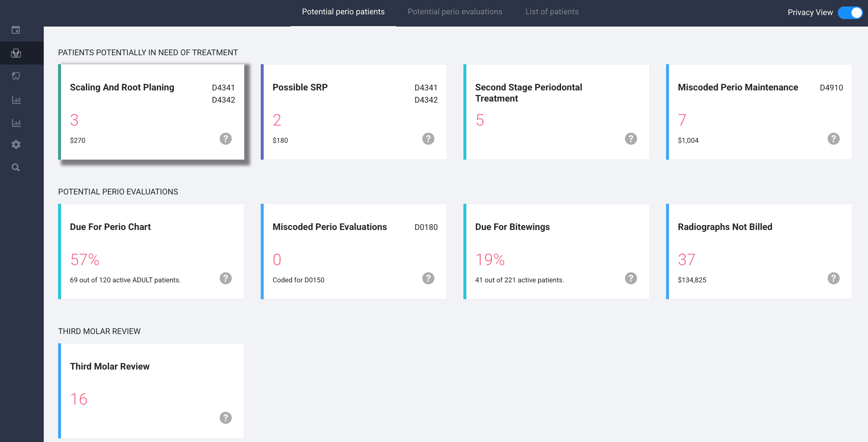Open the List of patients tab
The height and width of the screenshot is (442, 868).
552,11
